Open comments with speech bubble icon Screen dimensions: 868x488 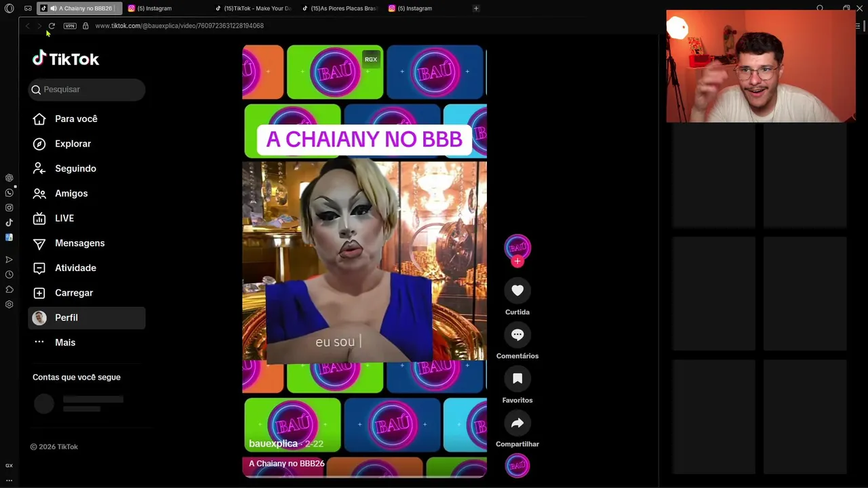pos(517,334)
